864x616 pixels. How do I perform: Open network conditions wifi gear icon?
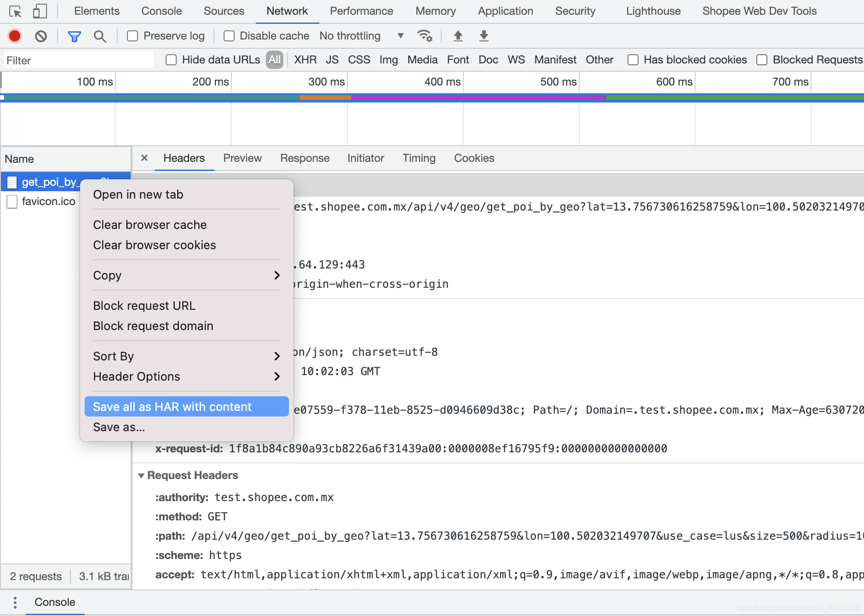424,36
